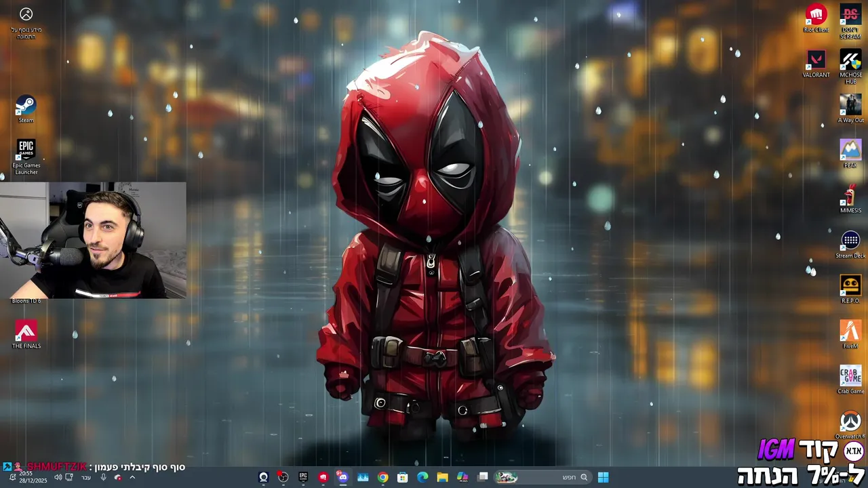Open the network status tray icon
The image size is (868, 488).
click(x=68, y=477)
